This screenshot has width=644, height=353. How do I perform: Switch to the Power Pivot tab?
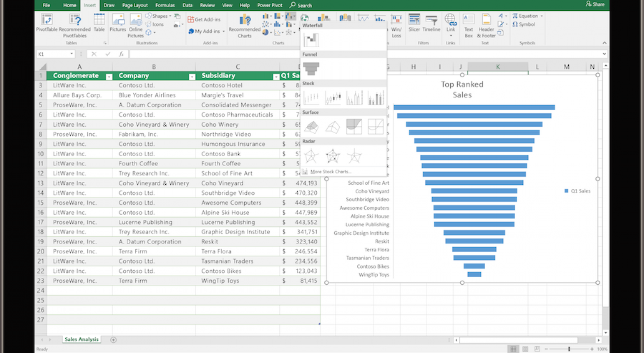tap(270, 5)
